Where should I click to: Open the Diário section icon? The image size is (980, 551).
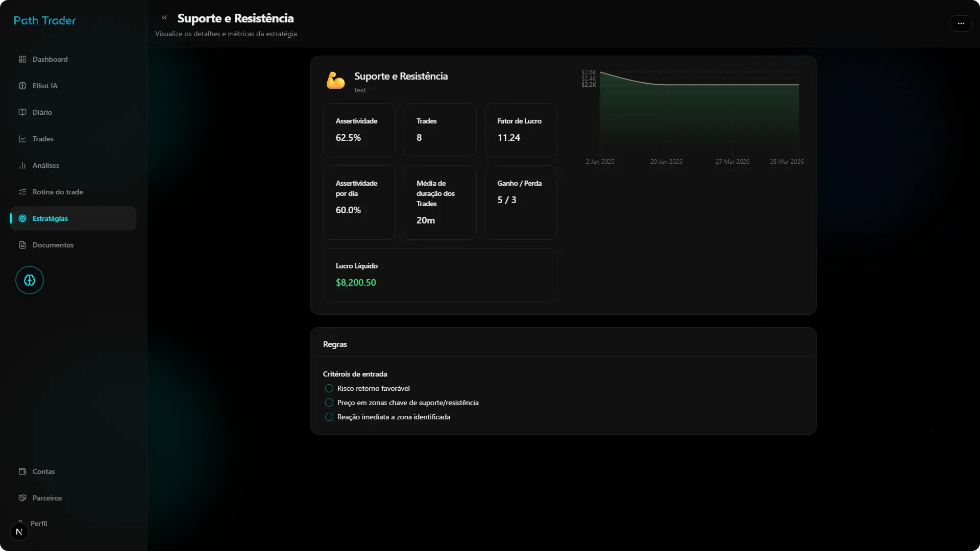(22, 112)
